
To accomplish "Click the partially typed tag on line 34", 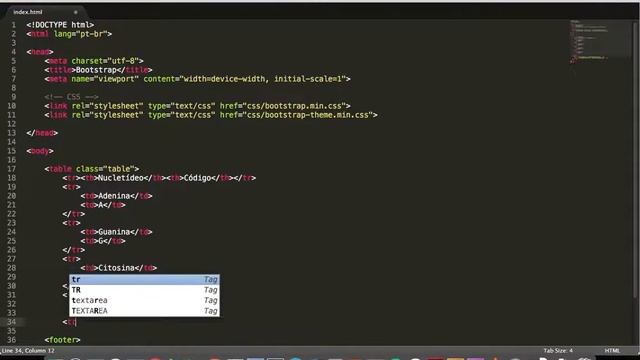I will click(x=69, y=322).
